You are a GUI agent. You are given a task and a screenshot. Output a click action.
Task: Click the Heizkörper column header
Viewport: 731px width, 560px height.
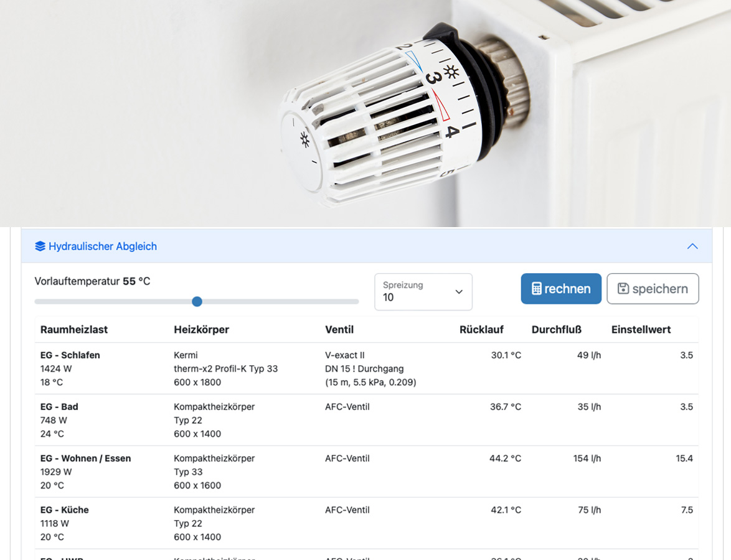(x=201, y=330)
